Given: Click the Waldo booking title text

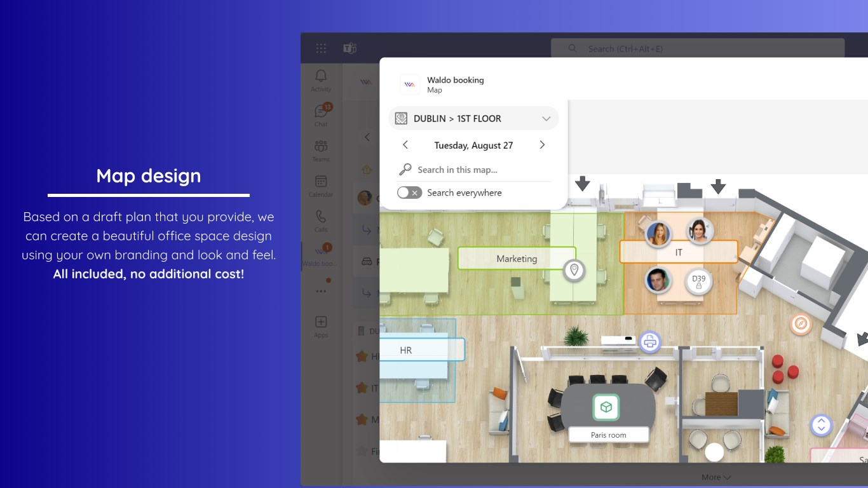Looking at the screenshot, I should [x=456, y=80].
